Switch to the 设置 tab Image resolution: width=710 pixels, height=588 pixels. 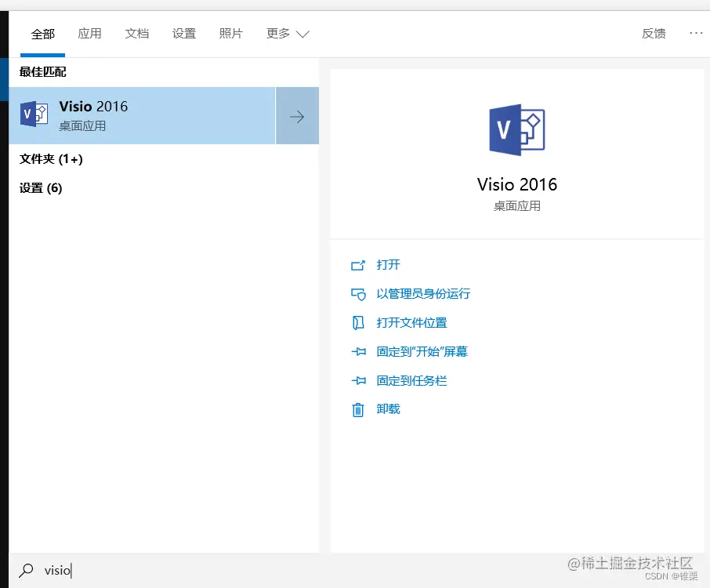[184, 34]
